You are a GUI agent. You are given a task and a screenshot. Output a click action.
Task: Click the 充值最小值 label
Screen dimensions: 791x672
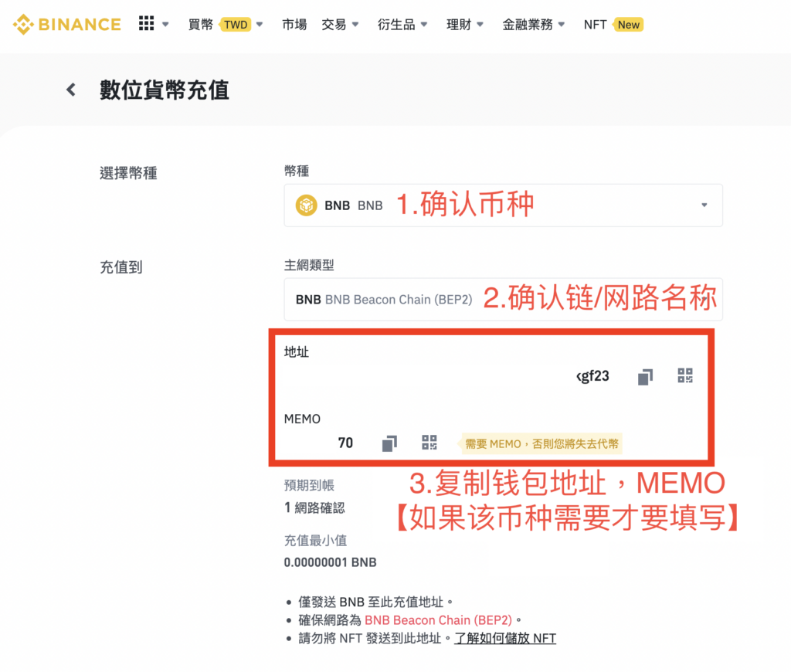pos(315,541)
